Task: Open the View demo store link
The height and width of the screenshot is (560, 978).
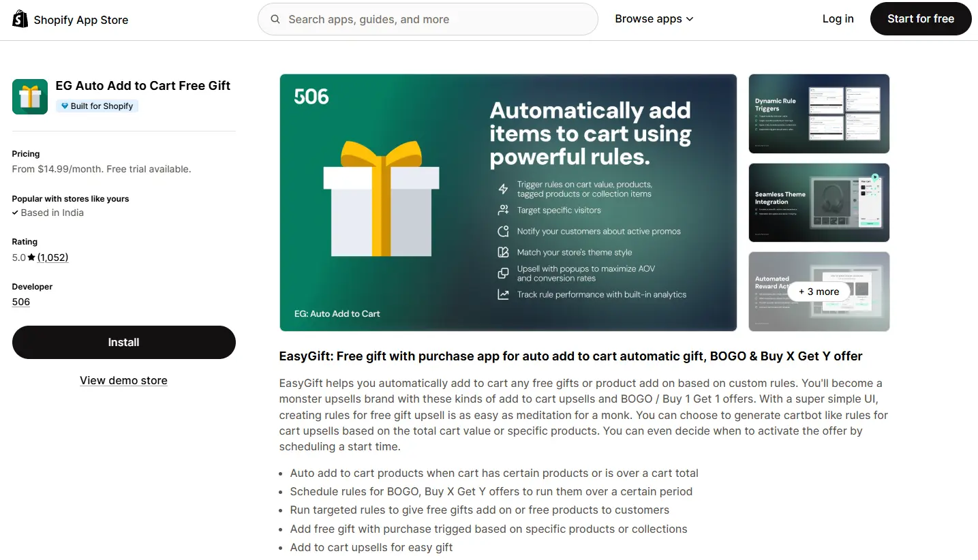Action: point(123,380)
